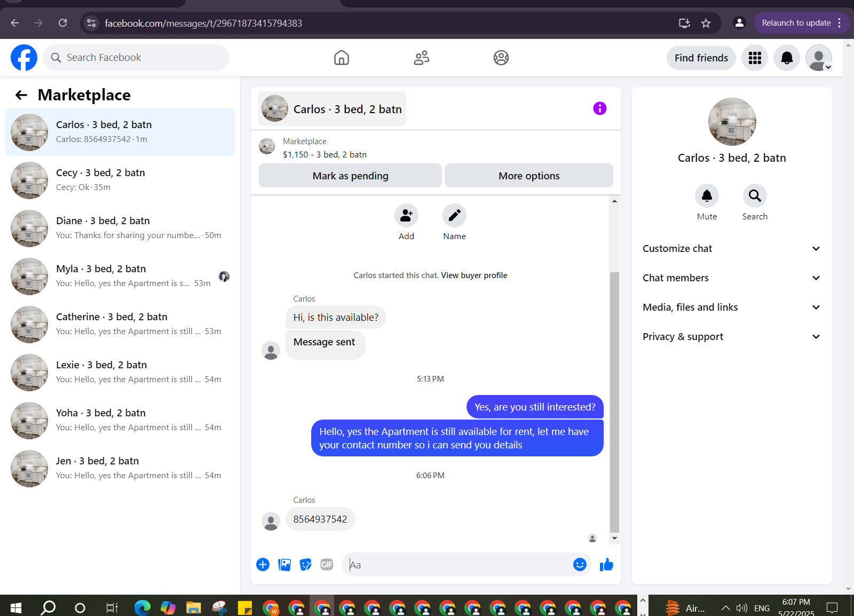Open the emoji picker
The width and height of the screenshot is (854, 616).
(580, 565)
